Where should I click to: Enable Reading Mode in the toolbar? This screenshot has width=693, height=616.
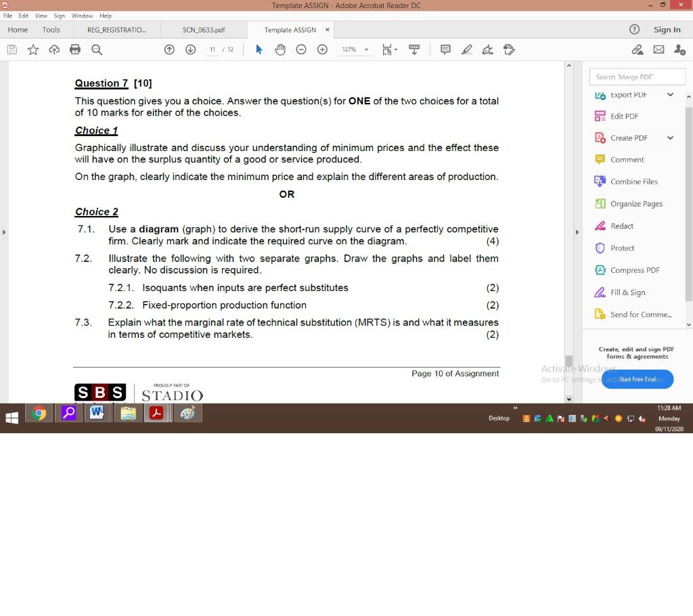coord(414,49)
